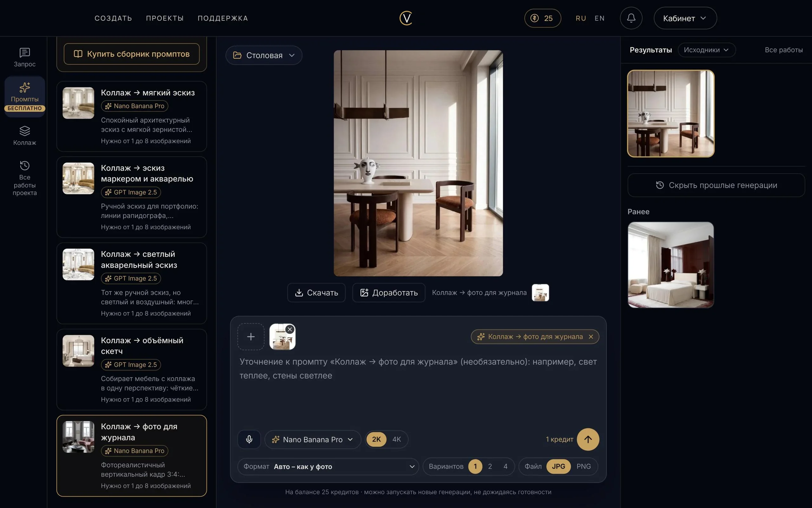Select Коллаж → мягкий эскиз prompt card
The width and height of the screenshot is (812, 508).
132,116
